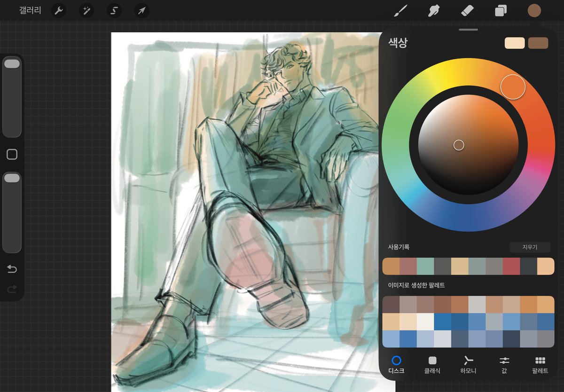Clear color history with 지우기
Screen dimensions: 564x392
tap(530, 247)
